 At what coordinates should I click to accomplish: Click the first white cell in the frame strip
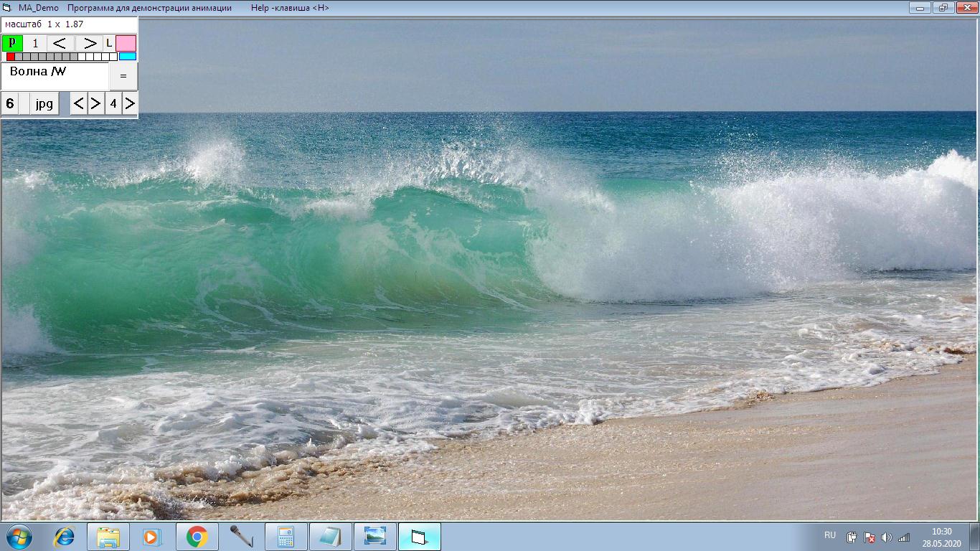81,57
